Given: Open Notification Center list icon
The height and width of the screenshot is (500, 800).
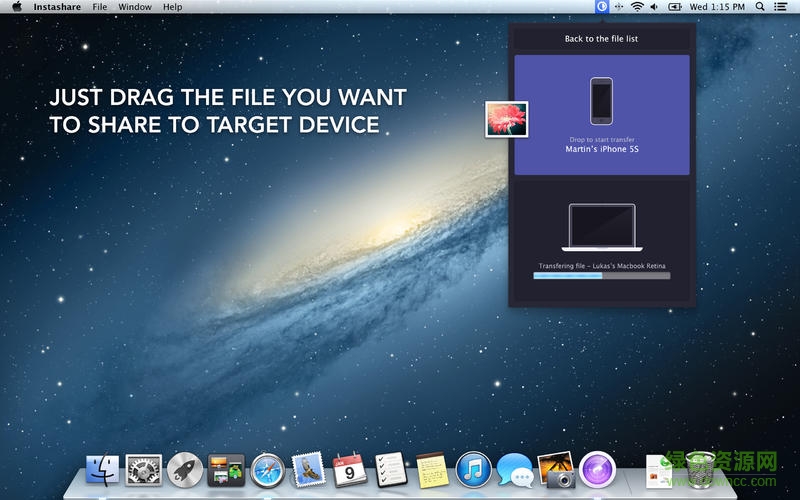Looking at the screenshot, I should tap(781, 7).
